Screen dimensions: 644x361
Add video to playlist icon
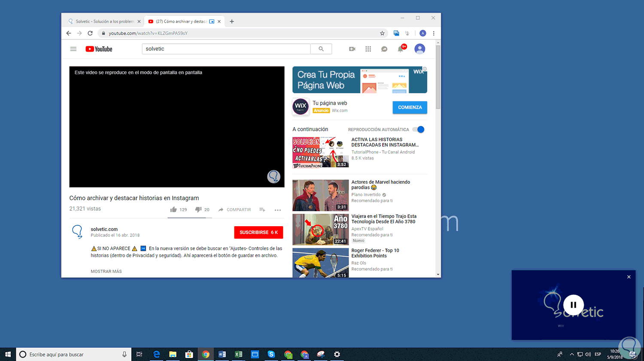click(x=262, y=209)
